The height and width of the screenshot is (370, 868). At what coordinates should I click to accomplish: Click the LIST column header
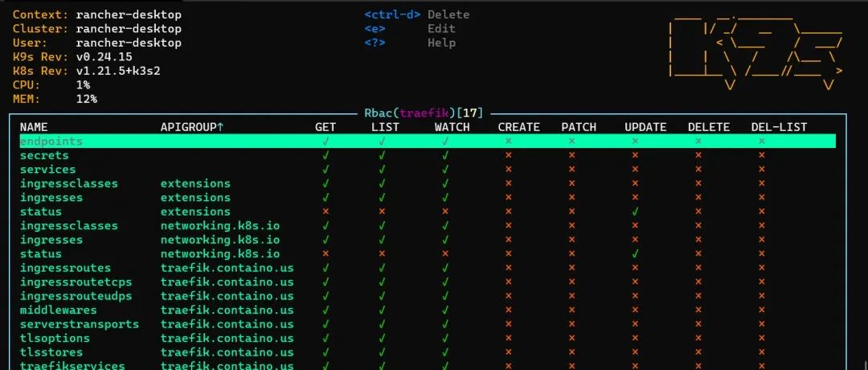[385, 127]
